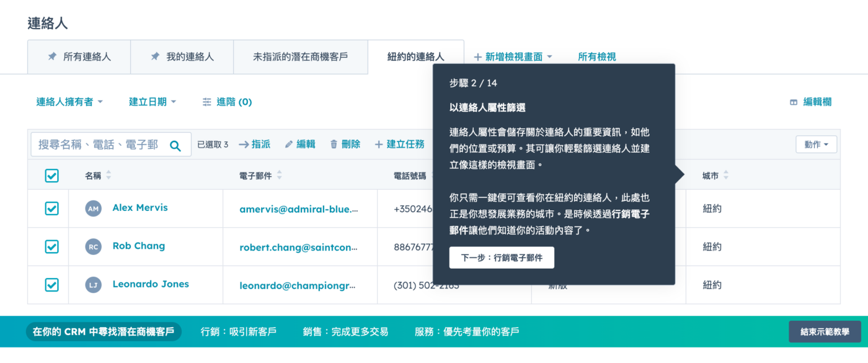Screen dimensions: 868x363
Task: Click the trash icon for 刪除
Action: click(x=334, y=145)
